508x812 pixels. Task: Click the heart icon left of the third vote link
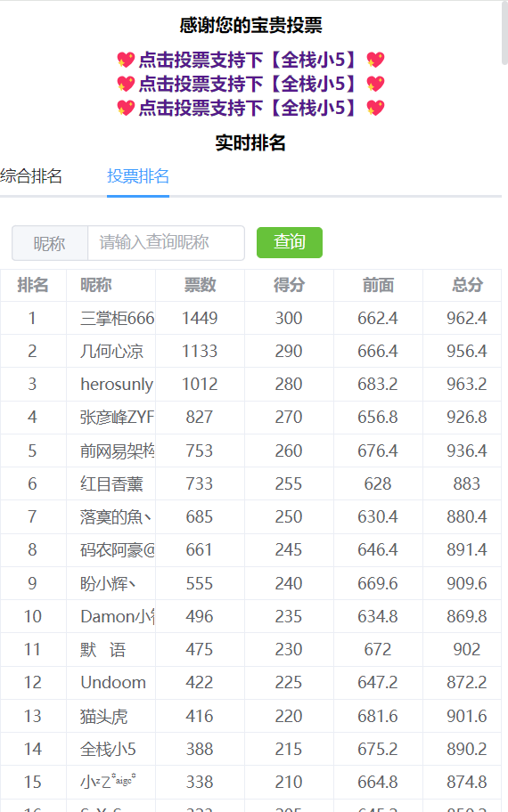tap(126, 108)
